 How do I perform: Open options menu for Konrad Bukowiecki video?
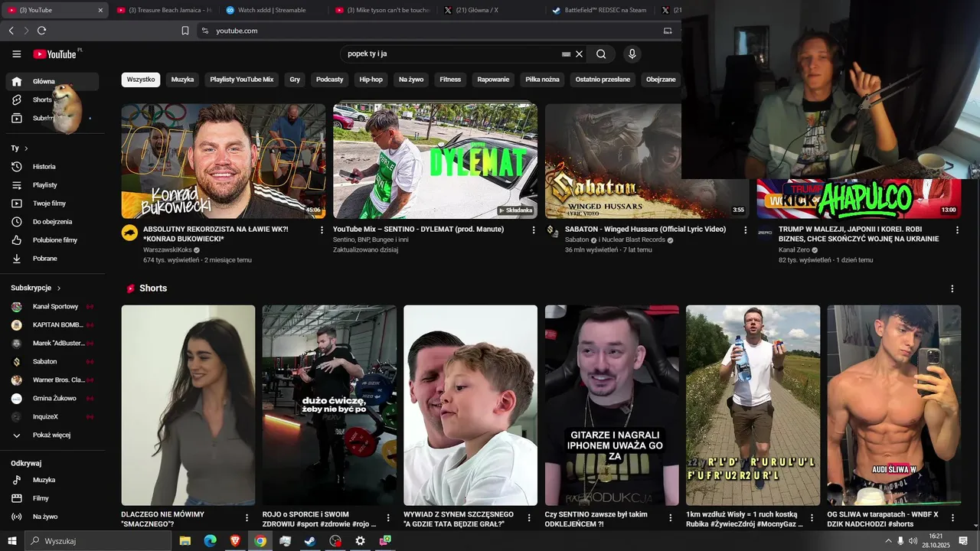coord(322,230)
